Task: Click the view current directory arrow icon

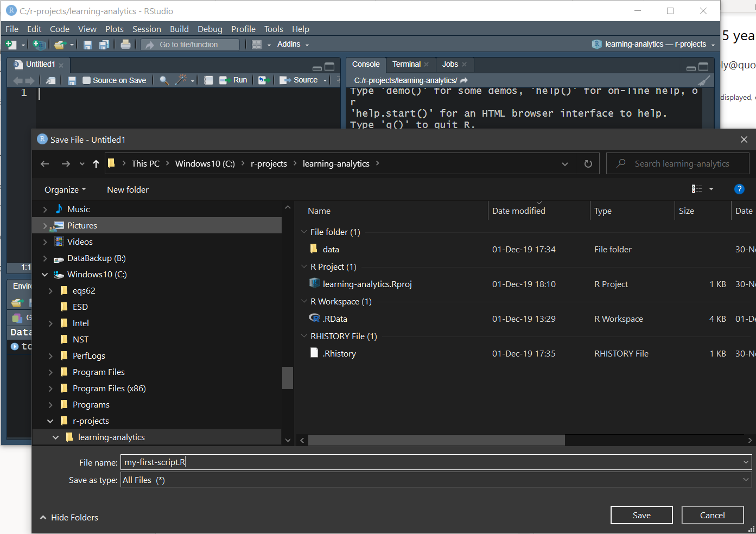Action: (x=464, y=80)
